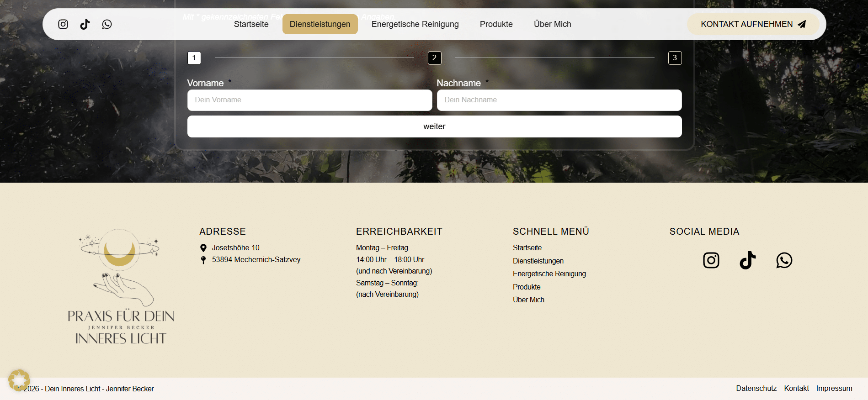Image resolution: width=868 pixels, height=400 pixels.
Task: Open the footer TikTok icon
Action: tap(747, 260)
